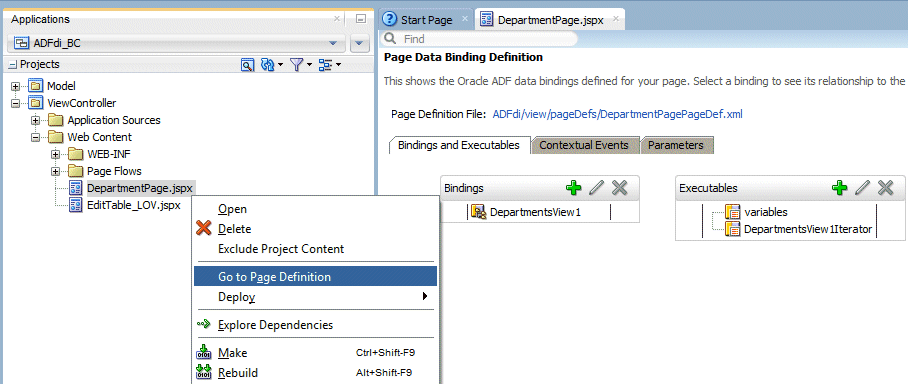
Task: Select the Bindings and Executables tab
Action: (459, 145)
